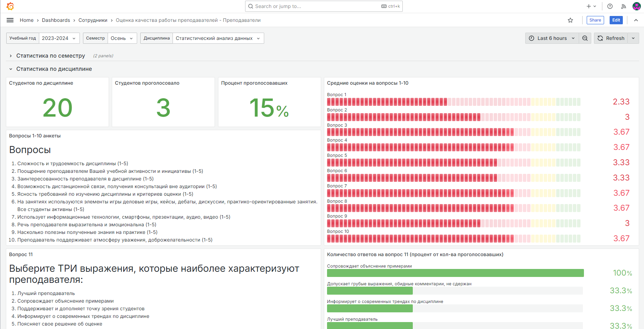Open the refresh interval dropdown arrow

[x=633, y=38]
